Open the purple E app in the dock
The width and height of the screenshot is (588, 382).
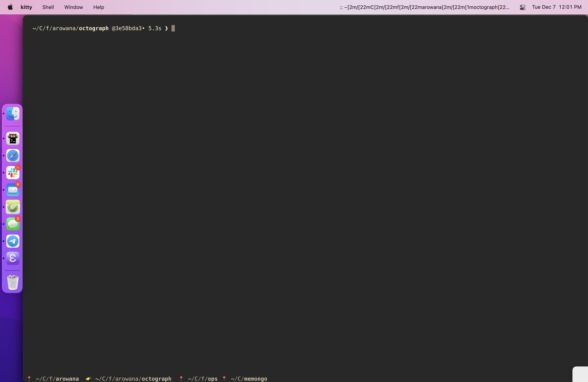[13, 258]
